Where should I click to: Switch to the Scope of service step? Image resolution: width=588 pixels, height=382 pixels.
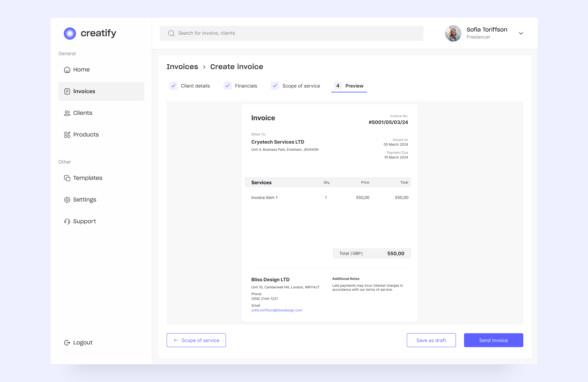click(x=296, y=86)
